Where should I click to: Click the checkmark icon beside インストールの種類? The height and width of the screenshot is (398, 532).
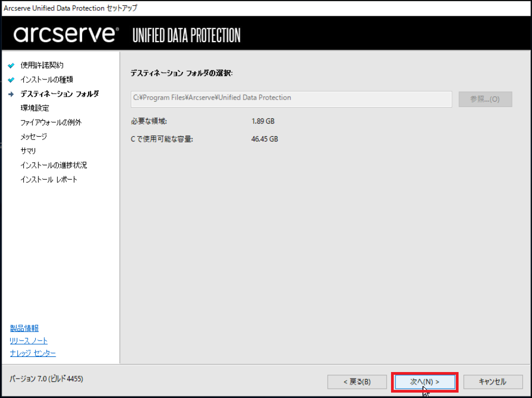11,80
